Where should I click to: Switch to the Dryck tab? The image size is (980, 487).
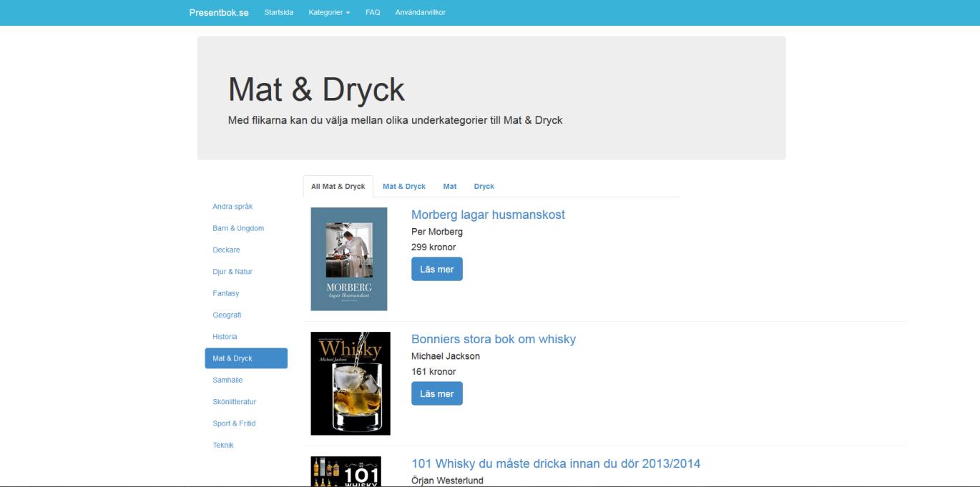484,187
